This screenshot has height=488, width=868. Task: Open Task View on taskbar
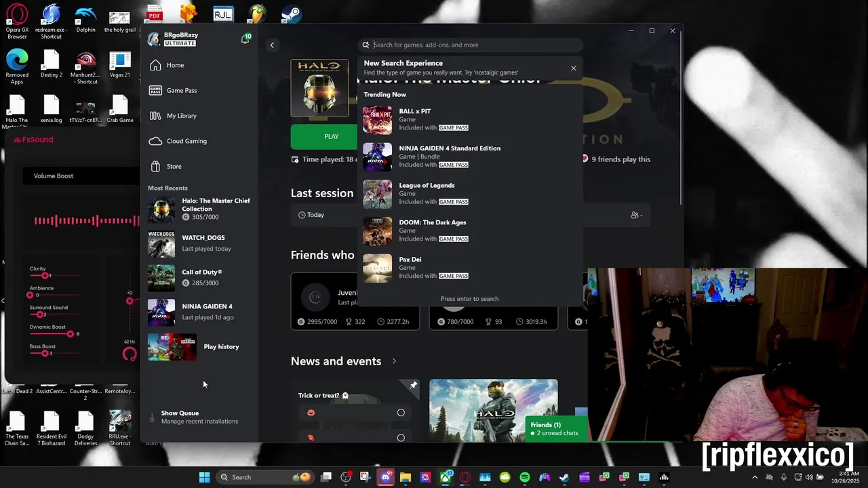click(326, 477)
